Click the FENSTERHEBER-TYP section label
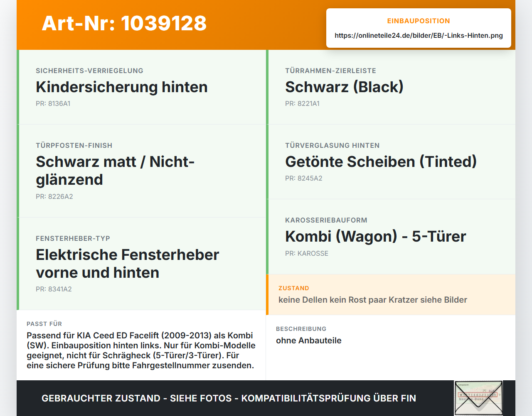This screenshot has height=416, width=532. 73,238
